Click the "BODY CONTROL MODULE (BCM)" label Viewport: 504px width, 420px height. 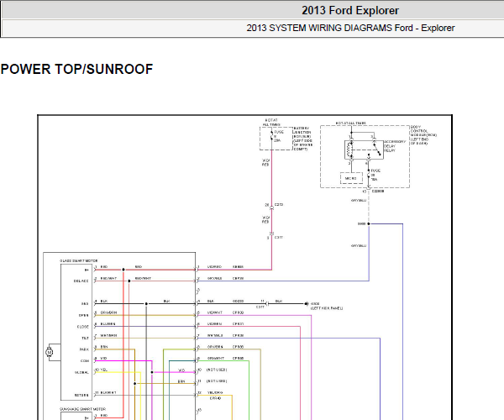coord(423,135)
